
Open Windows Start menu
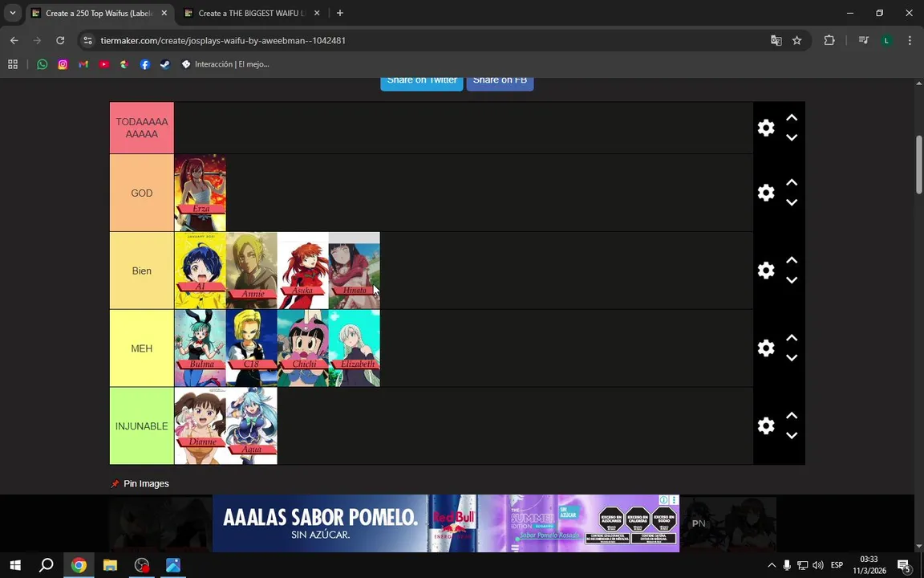click(x=15, y=565)
